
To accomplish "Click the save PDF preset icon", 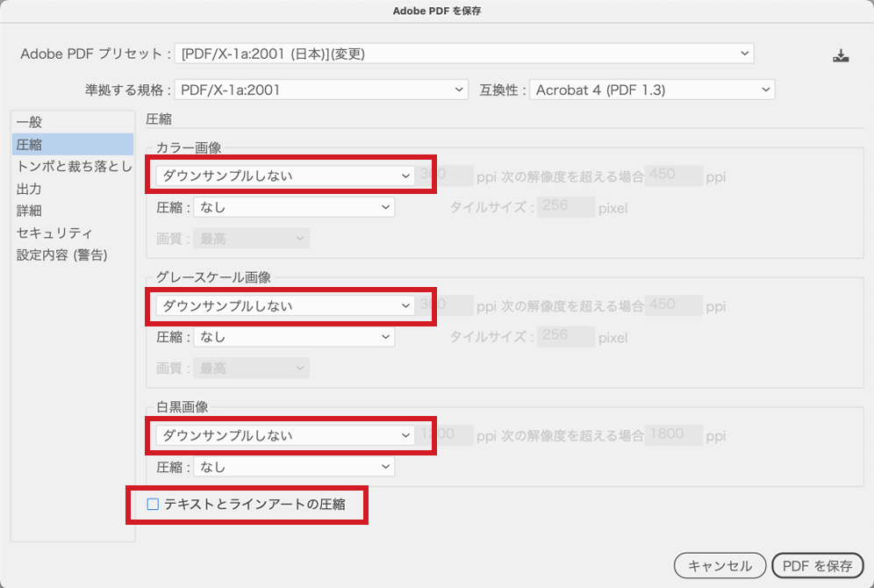I will (x=842, y=54).
